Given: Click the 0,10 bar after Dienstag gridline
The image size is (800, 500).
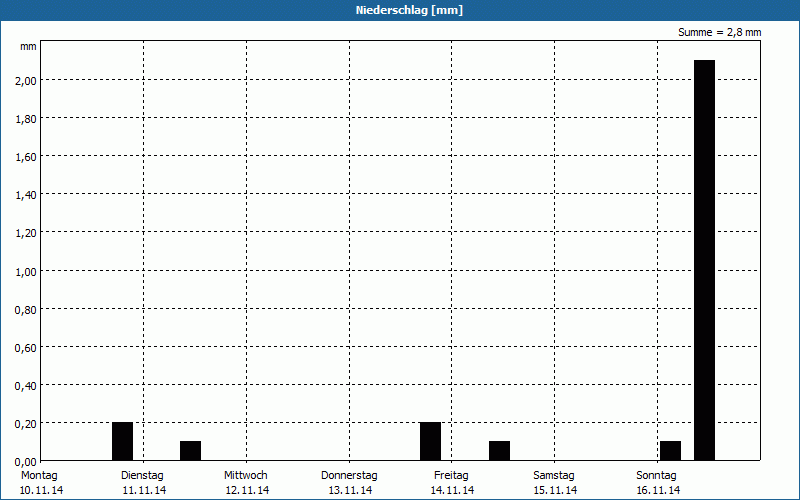Looking at the screenshot, I should [x=190, y=451].
